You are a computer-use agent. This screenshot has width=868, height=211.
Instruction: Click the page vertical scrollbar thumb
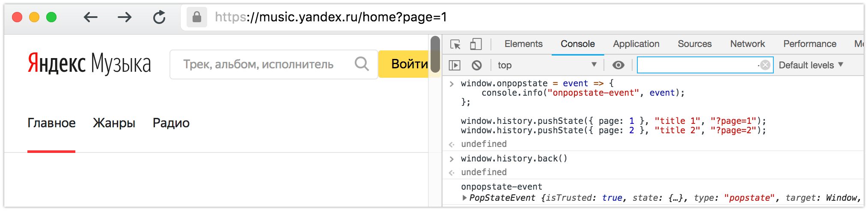point(435,54)
